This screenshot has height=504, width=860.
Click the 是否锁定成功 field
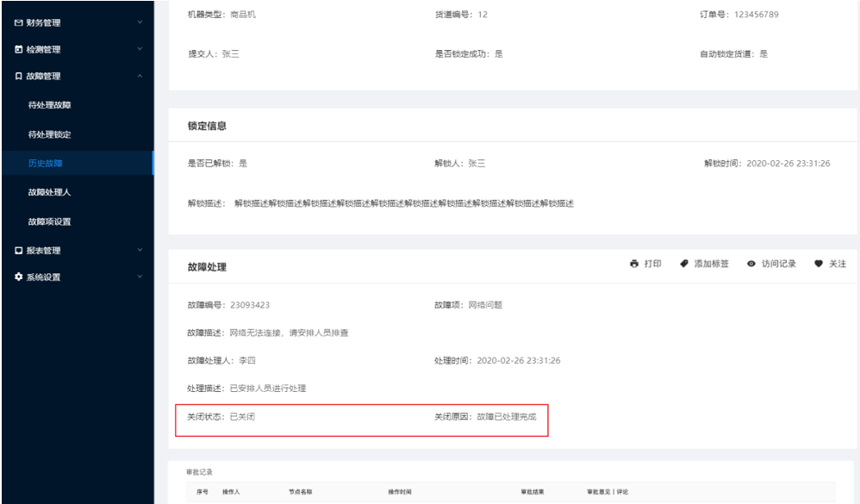coord(469,53)
